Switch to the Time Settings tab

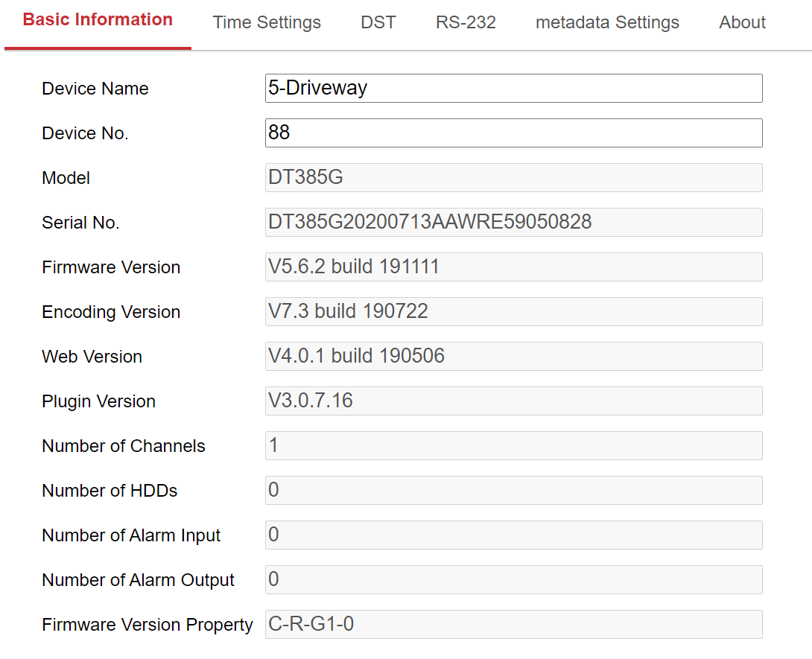click(267, 22)
